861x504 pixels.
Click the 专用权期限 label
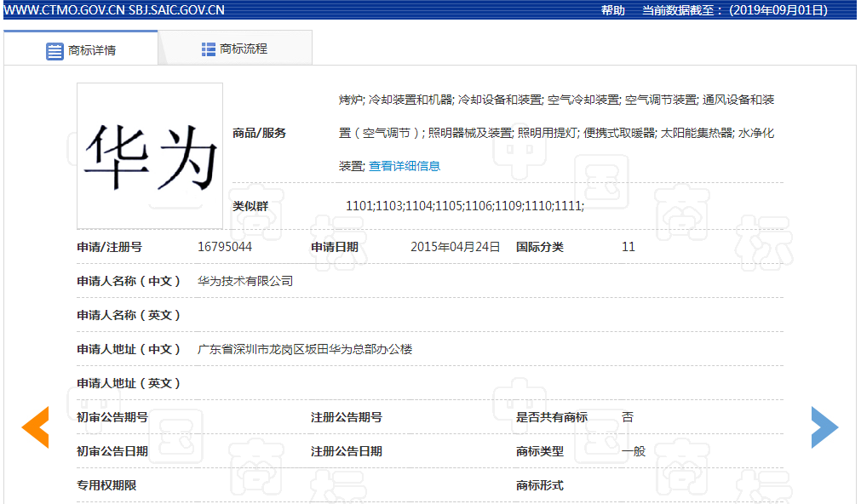(x=106, y=485)
